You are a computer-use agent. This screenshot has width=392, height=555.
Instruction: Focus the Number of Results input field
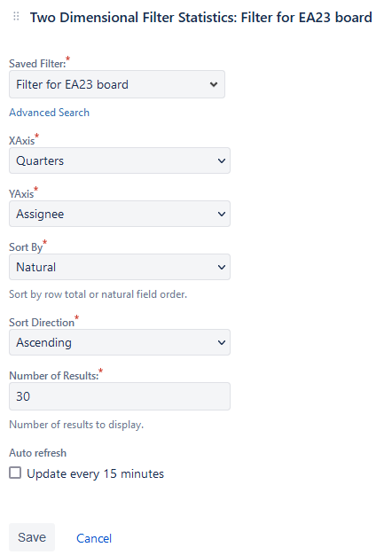tap(120, 396)
